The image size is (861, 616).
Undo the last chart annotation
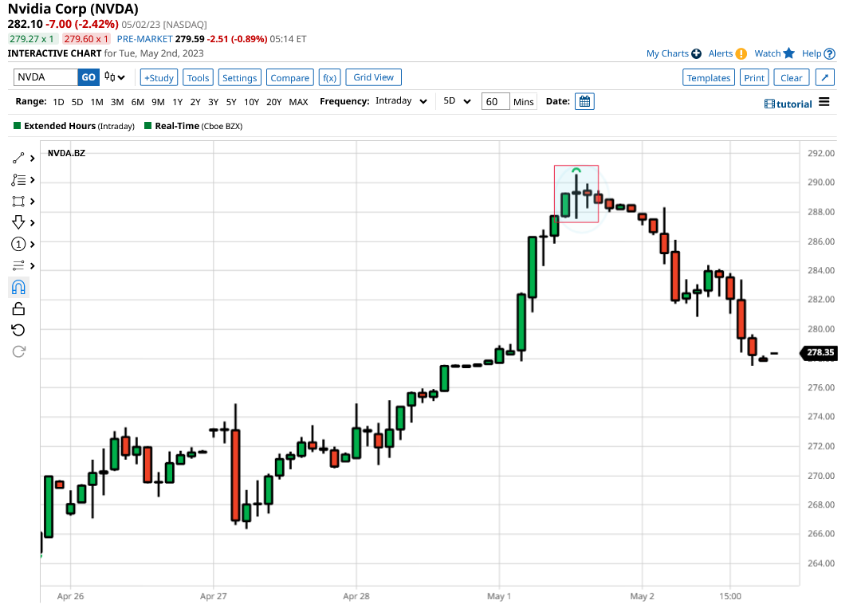point(18,329)
